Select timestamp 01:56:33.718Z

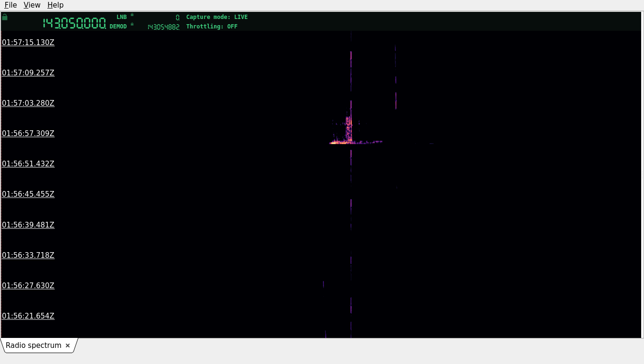tap(28, 255)
